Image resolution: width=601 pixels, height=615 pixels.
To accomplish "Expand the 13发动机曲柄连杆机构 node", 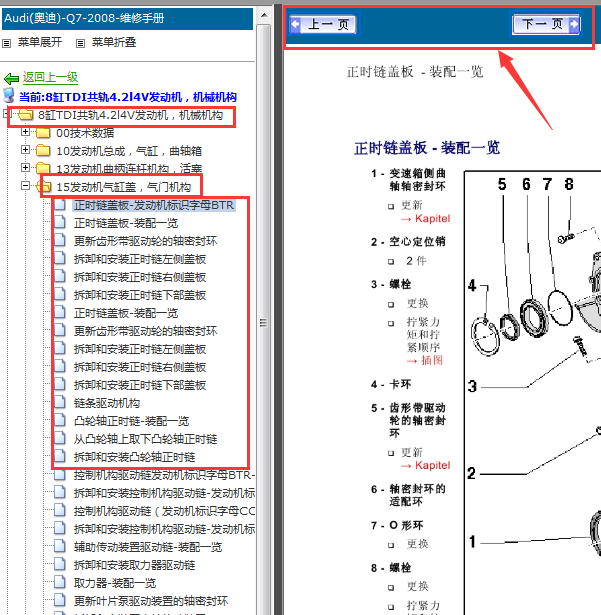I will 25,167.
